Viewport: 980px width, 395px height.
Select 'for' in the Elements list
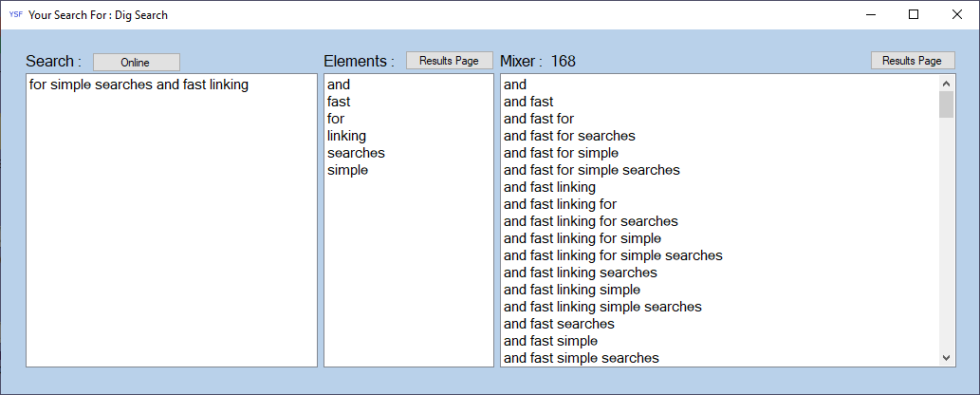coord(336,119)
